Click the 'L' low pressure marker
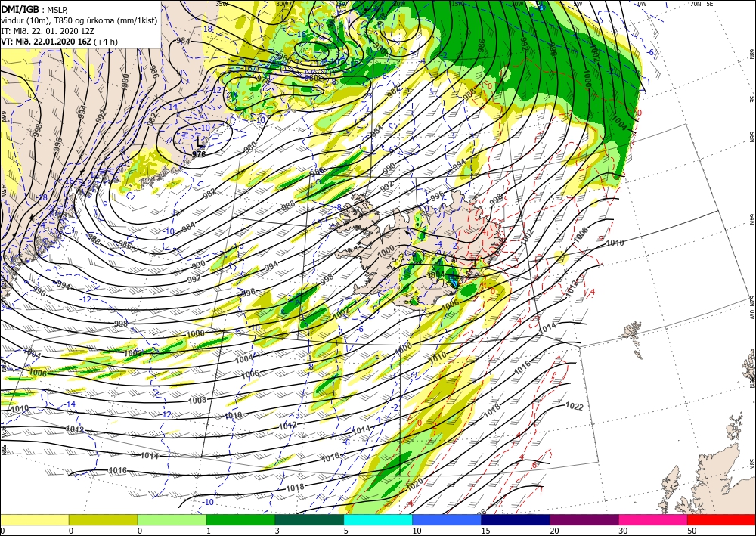Viewport: 756px width, 536px height. (x=199, y=141)
